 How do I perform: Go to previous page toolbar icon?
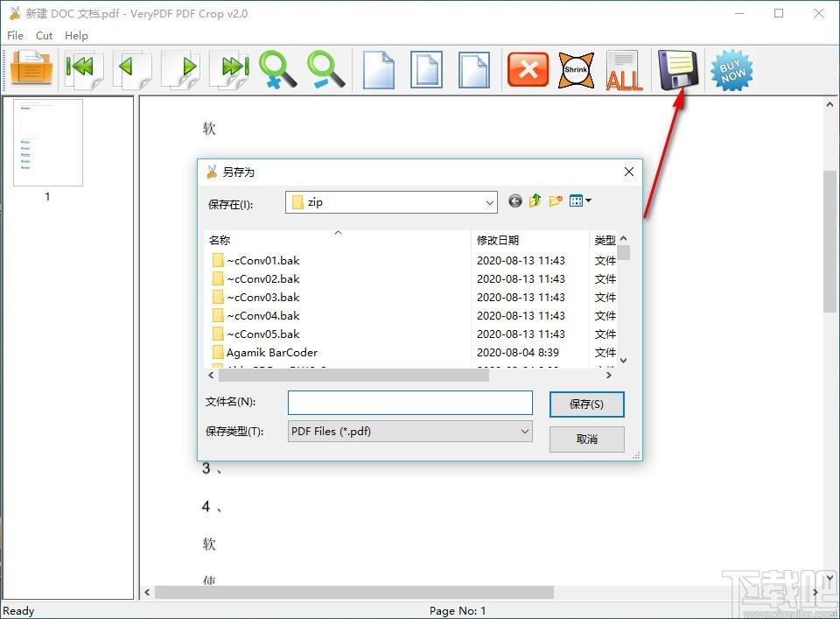pos(132,69)
